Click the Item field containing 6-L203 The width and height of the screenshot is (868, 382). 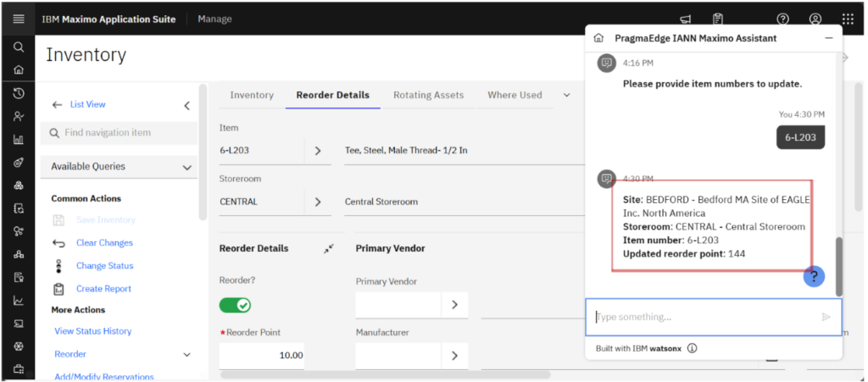coord(262,151)
